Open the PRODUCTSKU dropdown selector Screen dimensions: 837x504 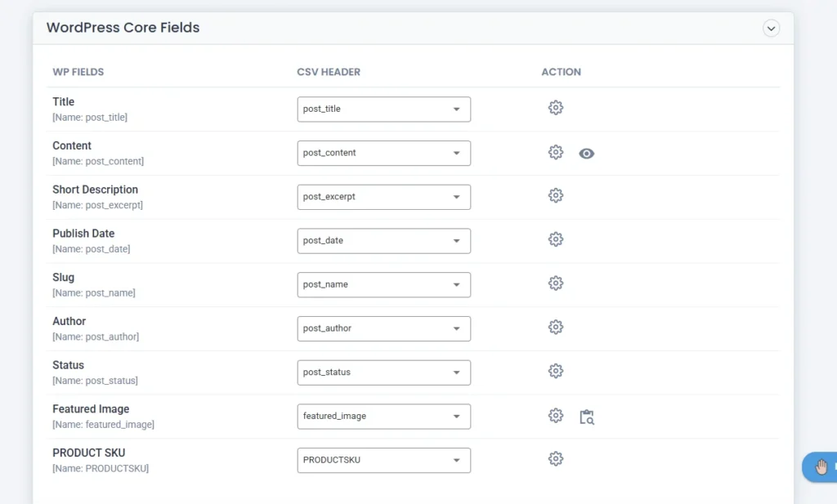coord(383,460)
